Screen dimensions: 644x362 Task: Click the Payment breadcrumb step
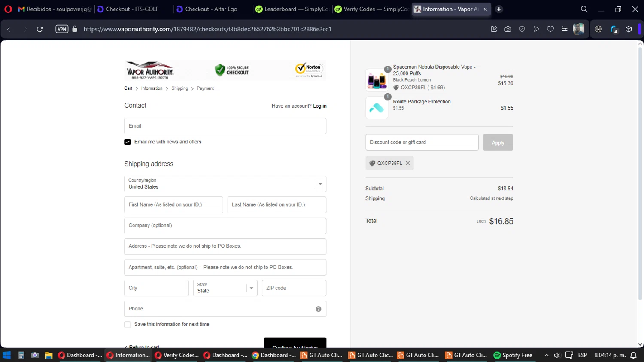tap(205, 88)
